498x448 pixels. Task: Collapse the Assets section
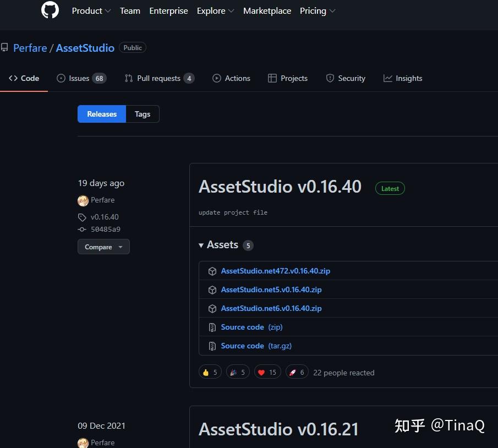(201, 245)
